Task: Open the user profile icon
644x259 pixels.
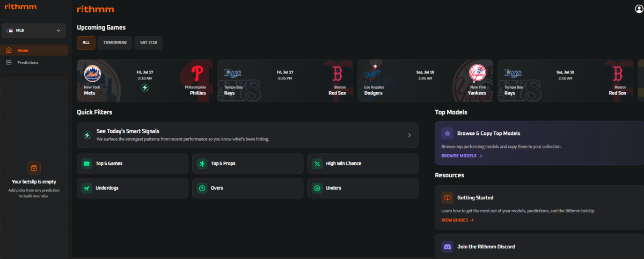Action: pos(639,9)
